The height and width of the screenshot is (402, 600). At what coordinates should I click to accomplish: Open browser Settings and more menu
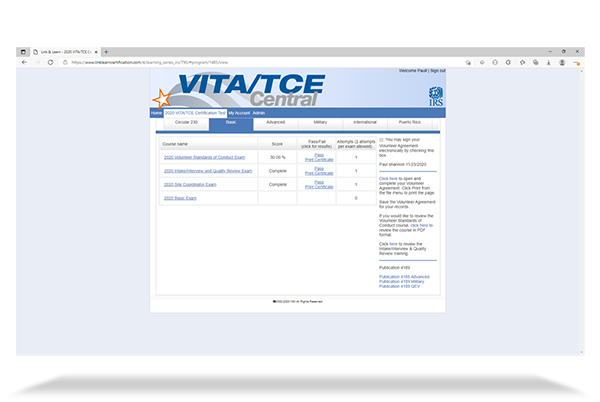pyautogui.click(x=577, y=63)
